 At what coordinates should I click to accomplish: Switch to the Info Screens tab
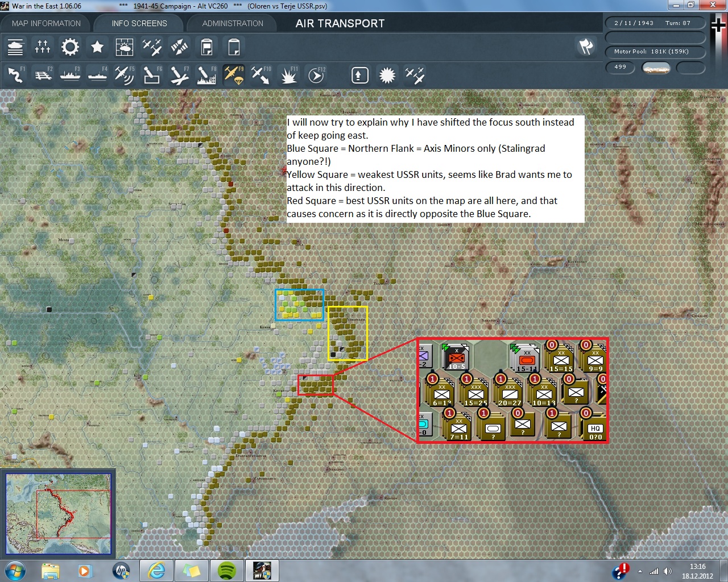tap(139, 23)
